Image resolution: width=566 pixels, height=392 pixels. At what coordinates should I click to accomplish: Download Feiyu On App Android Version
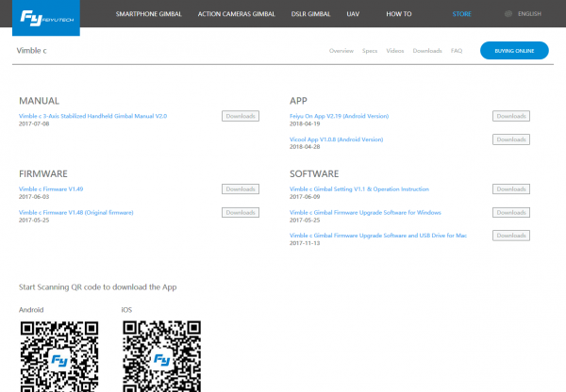[x=511, y=116]
